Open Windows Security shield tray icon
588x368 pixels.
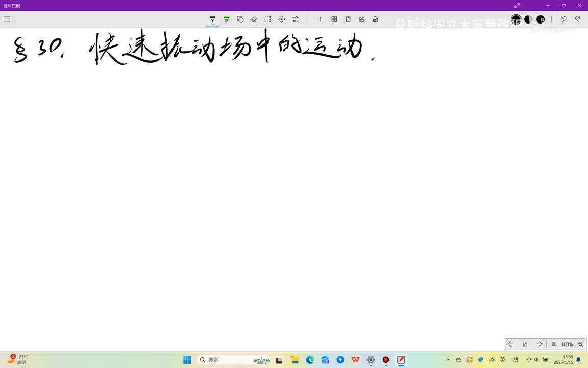click(481, 360)
